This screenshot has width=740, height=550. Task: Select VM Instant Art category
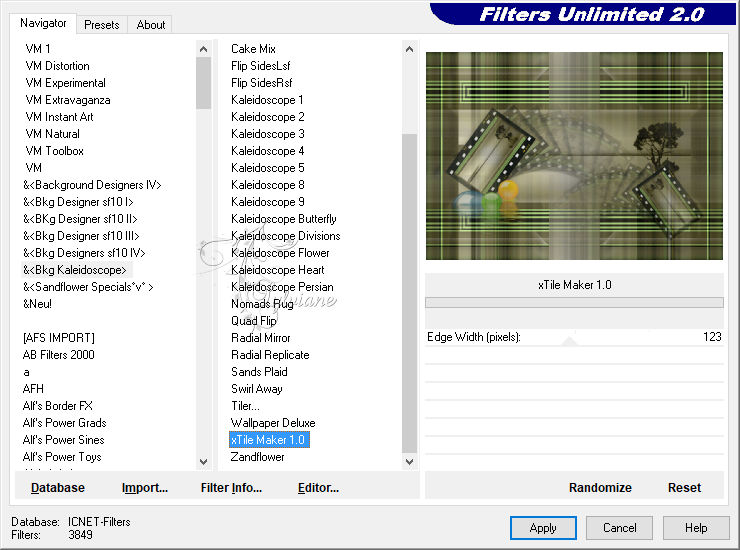(59, 117)
